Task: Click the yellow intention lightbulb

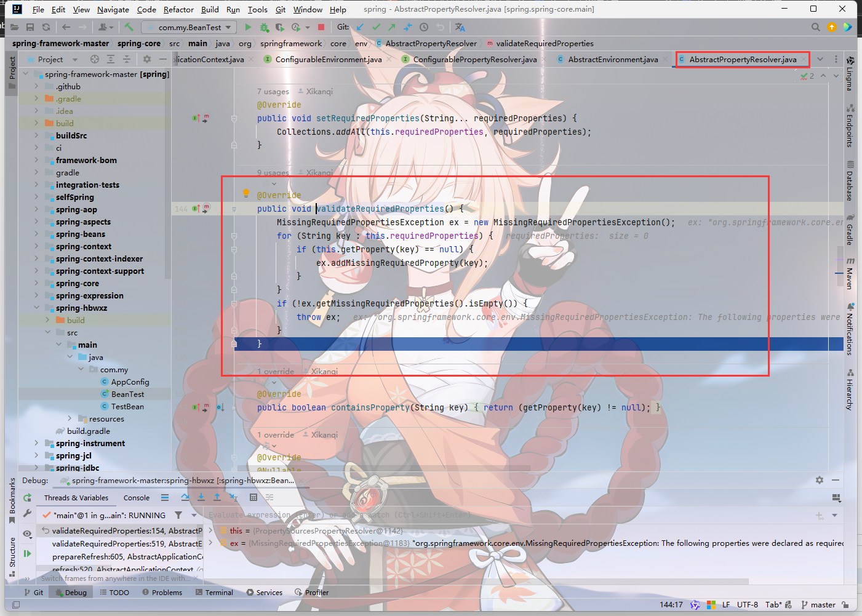Action: coord(246,193)
